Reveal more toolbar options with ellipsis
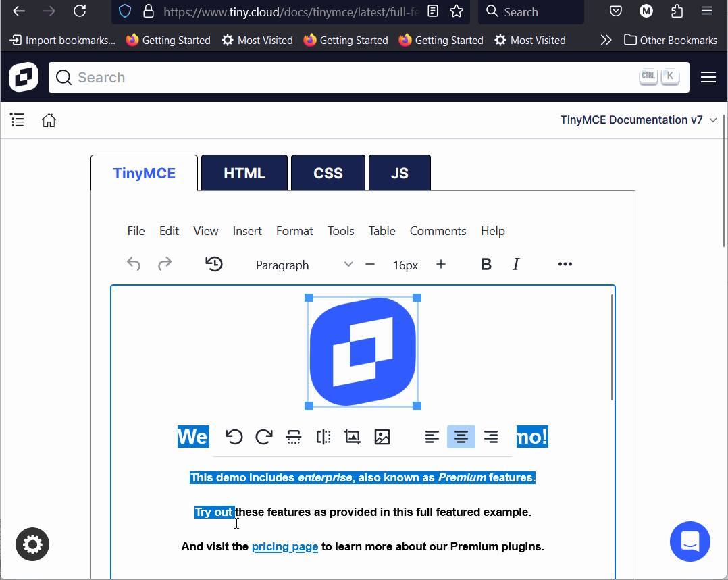728x580 pixels. tap(565, 265)
